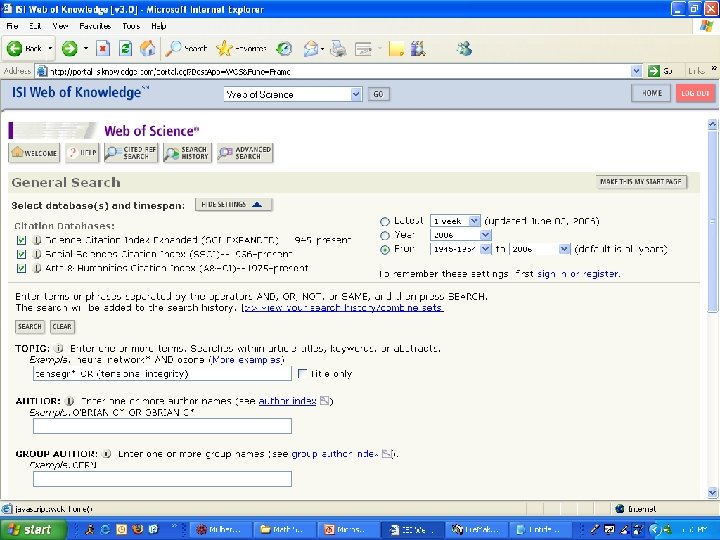Click info icon beside Science Citation Index
The image size is (720, 540).
tap(37, 240)
